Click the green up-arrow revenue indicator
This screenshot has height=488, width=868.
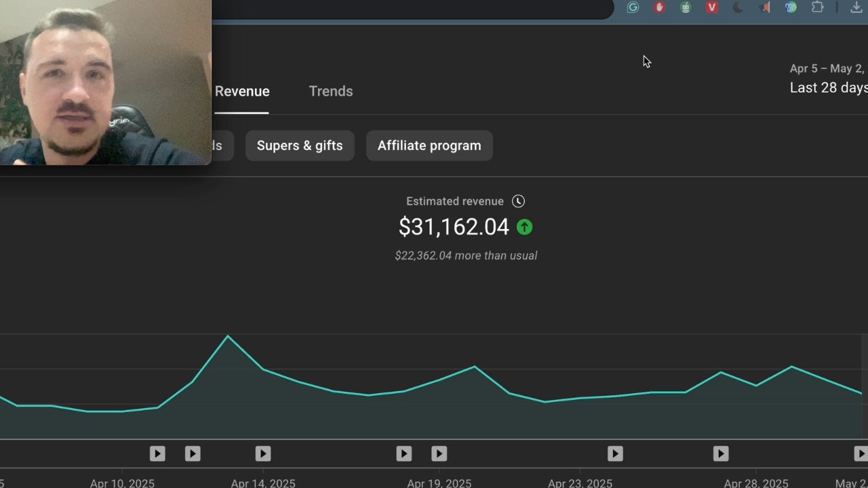click(524, 227)
